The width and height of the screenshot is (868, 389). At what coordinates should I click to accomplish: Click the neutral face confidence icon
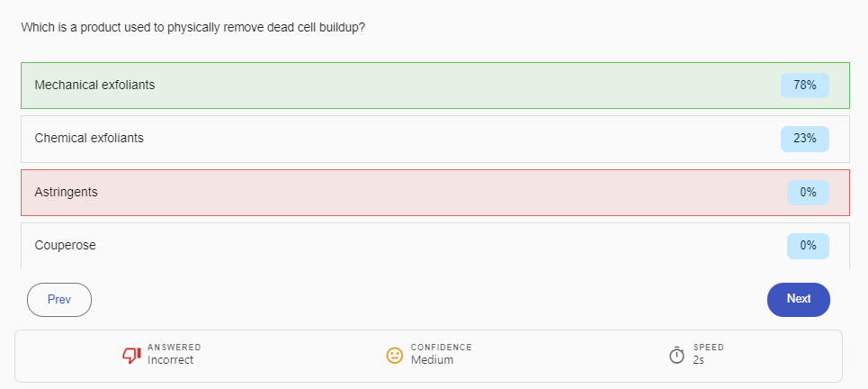(394, 355)
